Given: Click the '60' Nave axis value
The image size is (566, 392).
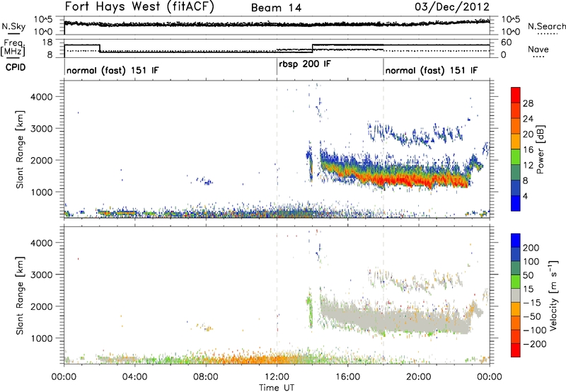Looking at the screenshot, I should point(507,42).
